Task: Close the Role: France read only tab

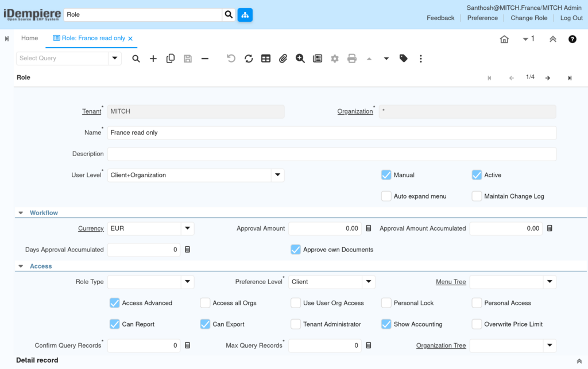Action: [x=130, y=38]
